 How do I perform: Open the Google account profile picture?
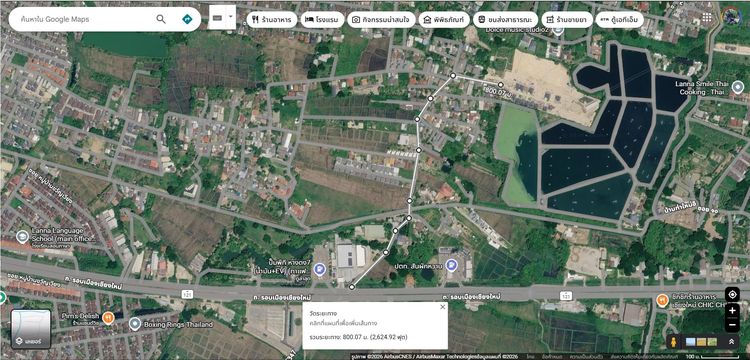(731, 16)
